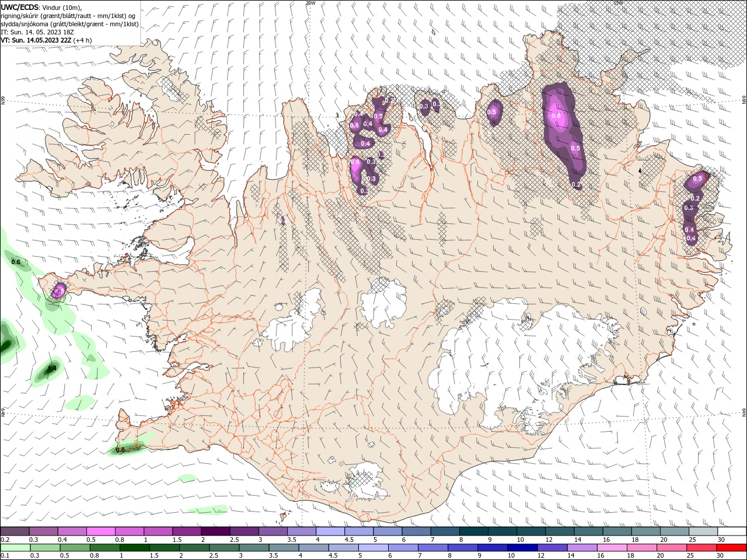Click the bright pink 0.5 snow legend swatch
Viewport: 747px width, 560px height.
point(100,531)
